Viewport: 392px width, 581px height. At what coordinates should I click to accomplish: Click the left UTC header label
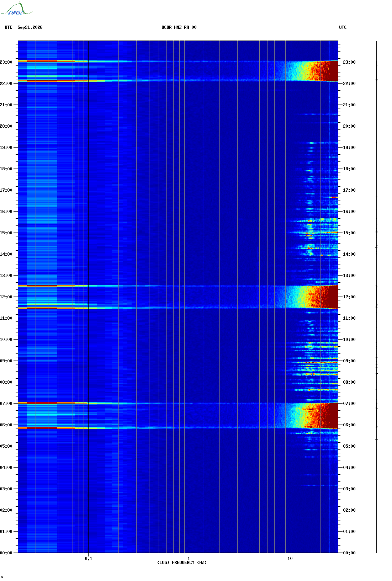coord(9,27)
